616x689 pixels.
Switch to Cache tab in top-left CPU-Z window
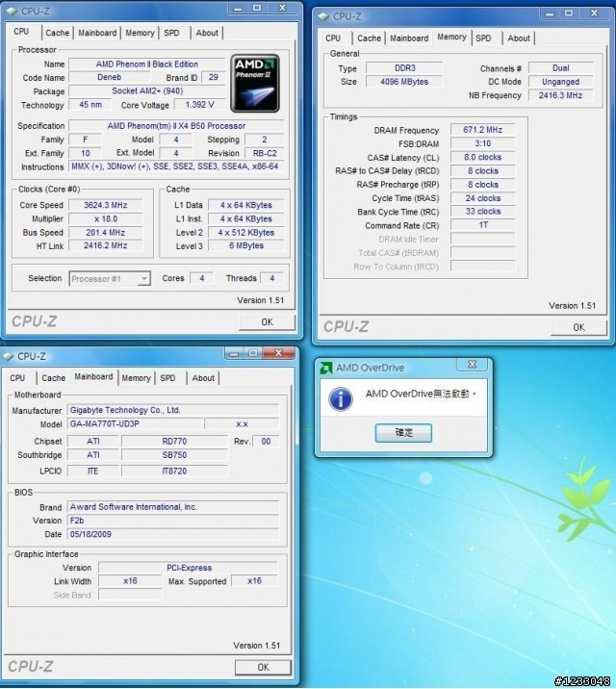pos(57,33)
